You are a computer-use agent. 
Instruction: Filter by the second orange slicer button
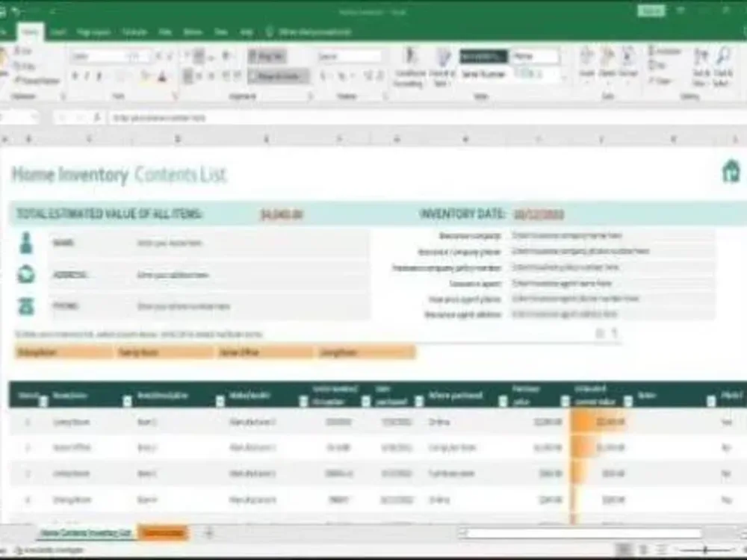164,352
